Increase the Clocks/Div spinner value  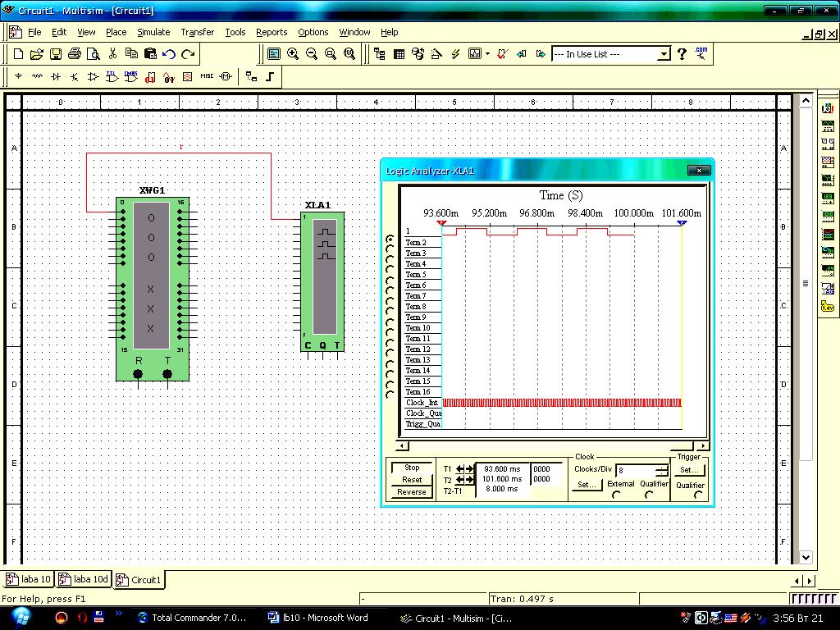pyautogui.click(x=661, y=468)
